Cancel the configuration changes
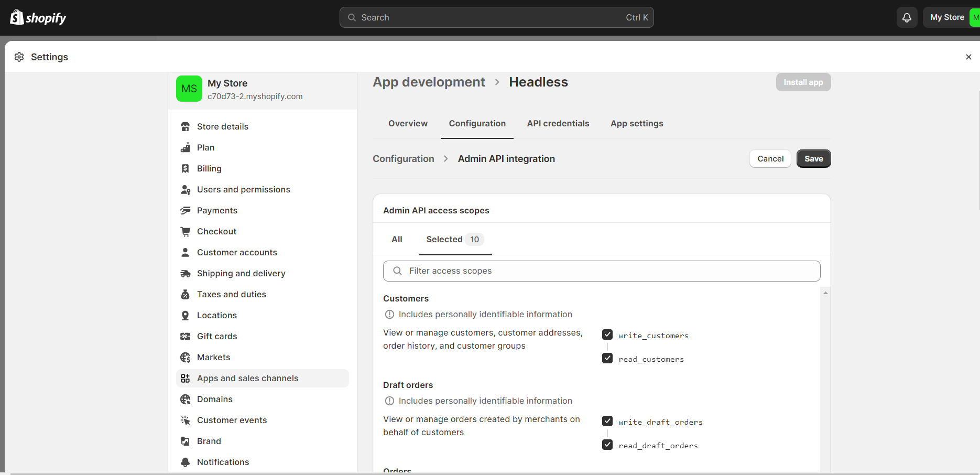980x475 pixels. pos(770,158)
